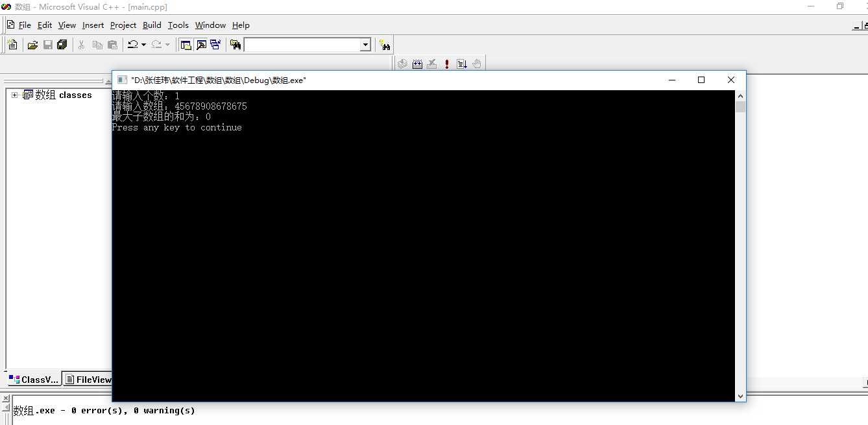Click the Copy icon in toolbar
Screen dimensions: 868x425
[97, 45]
